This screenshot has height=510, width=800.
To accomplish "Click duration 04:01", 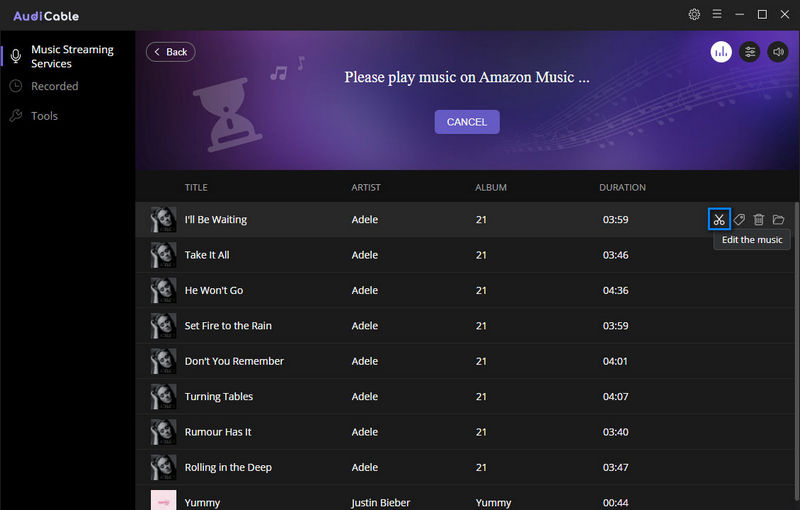I will [615, 361].
